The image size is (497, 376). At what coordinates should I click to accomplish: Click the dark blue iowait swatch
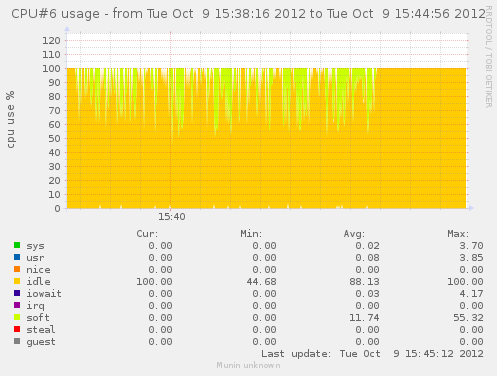pos(17,293)
